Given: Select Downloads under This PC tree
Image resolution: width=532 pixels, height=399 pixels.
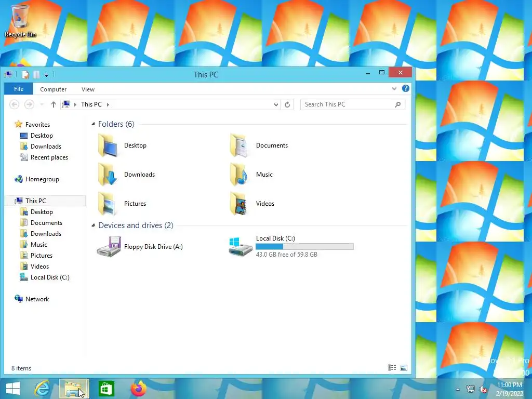Looking at the screenshot, I should 41,234.
